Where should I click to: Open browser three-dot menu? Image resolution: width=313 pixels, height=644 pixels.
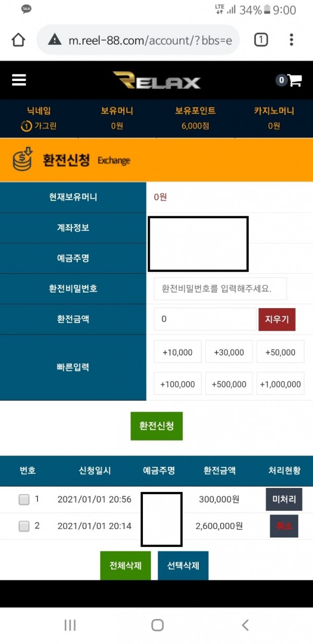point(292,40)
